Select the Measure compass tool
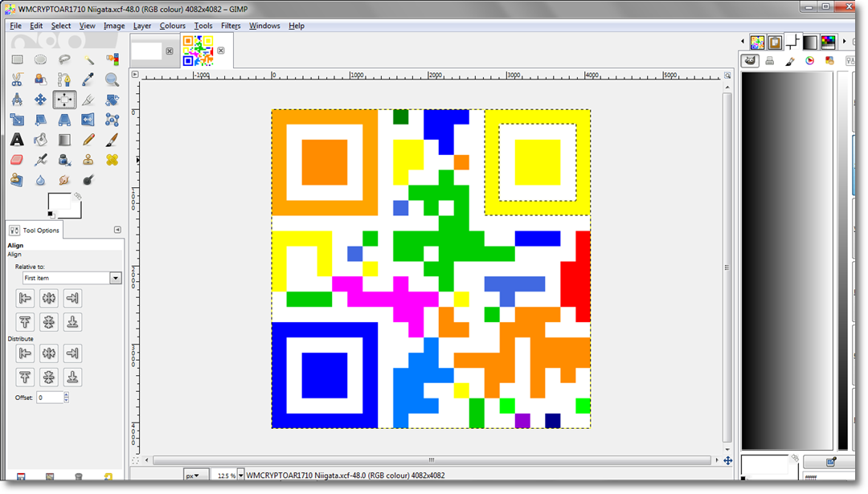 pos(17,100)
